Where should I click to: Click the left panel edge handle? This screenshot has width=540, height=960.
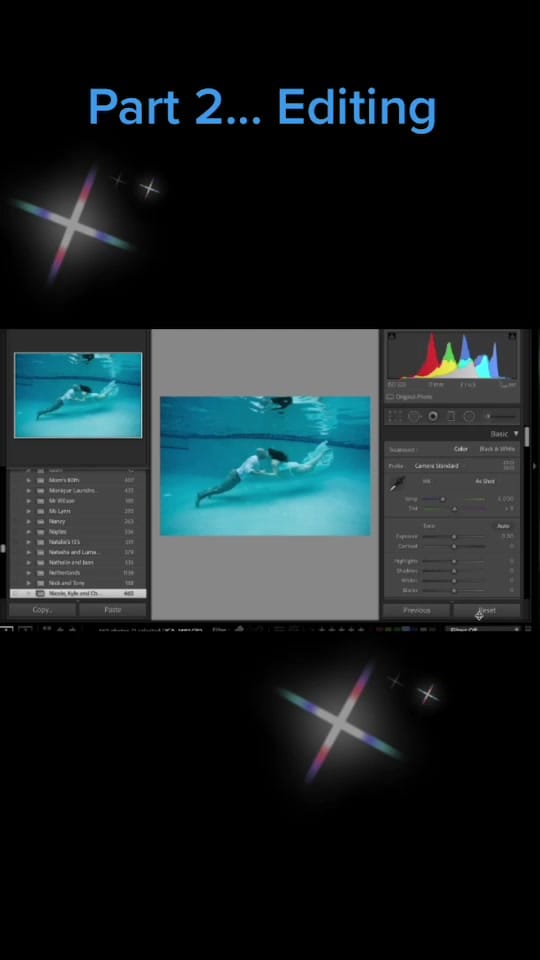pos(2,549)
